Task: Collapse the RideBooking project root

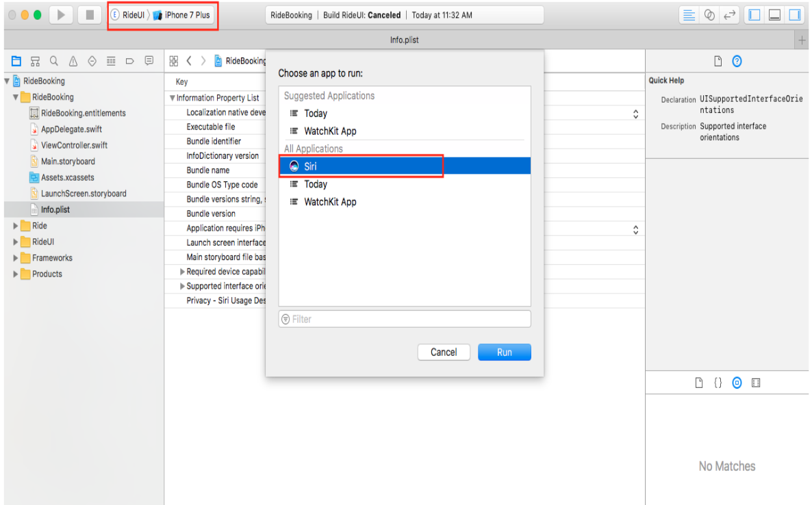Action: coord(7,81)
